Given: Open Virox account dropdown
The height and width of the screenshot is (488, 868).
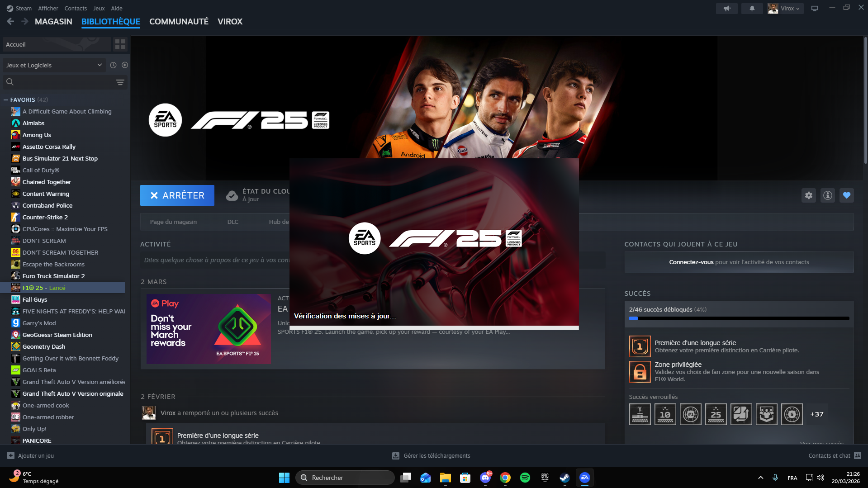Looking at the screenshot, I should click(786, 9).
